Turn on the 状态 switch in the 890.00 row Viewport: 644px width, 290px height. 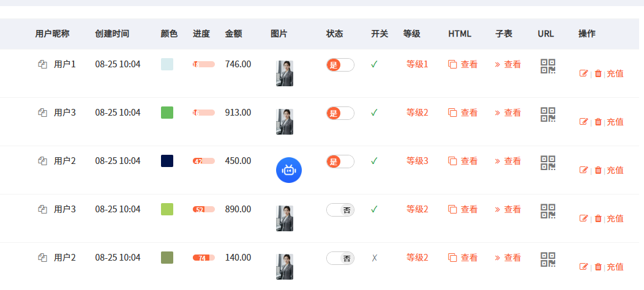(x=340, y=210)
